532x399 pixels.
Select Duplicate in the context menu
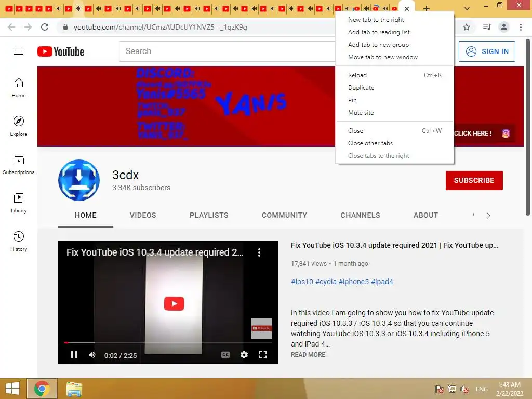[x=395, y=88]
